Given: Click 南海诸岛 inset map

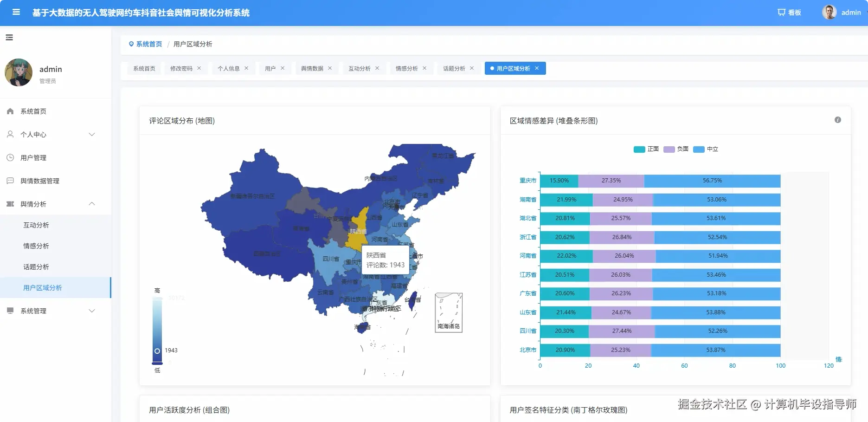Looking at the screenshot, I should [x=449, y=312].
